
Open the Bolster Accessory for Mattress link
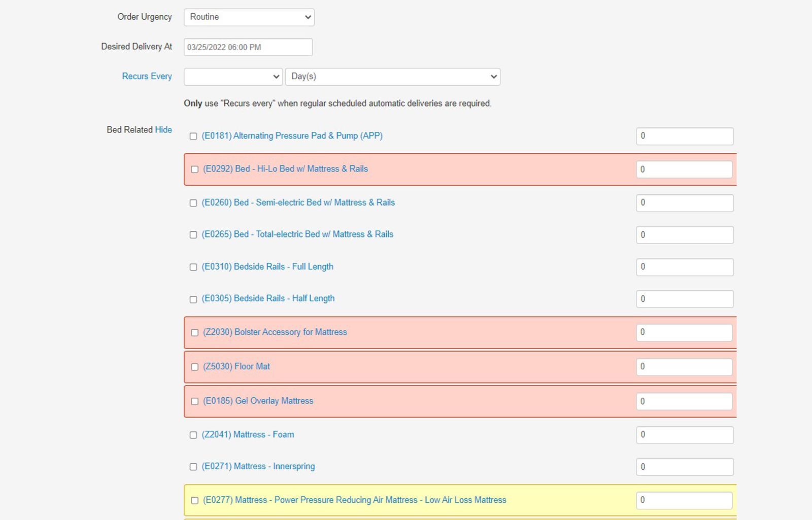point(275,332)
